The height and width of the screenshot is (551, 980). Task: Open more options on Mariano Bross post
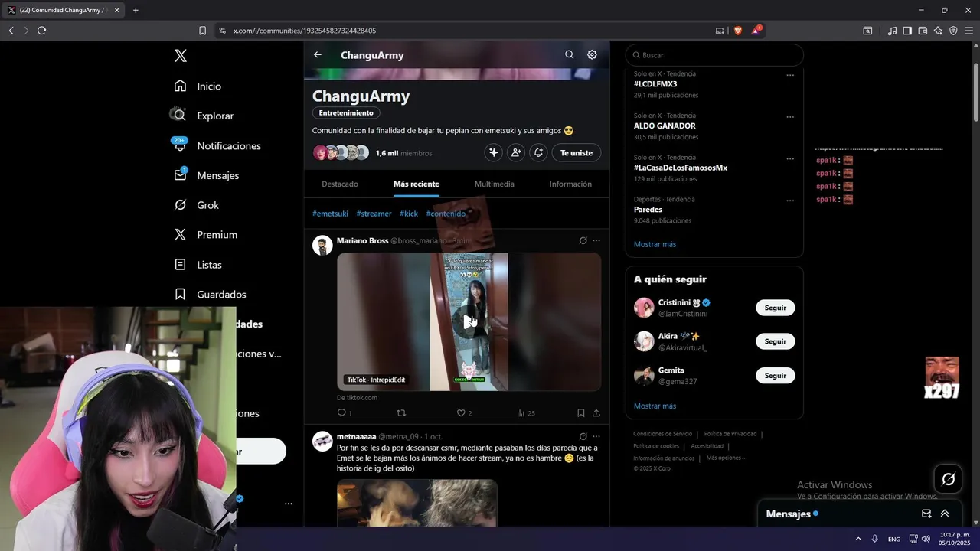click(x=596, y=240)
